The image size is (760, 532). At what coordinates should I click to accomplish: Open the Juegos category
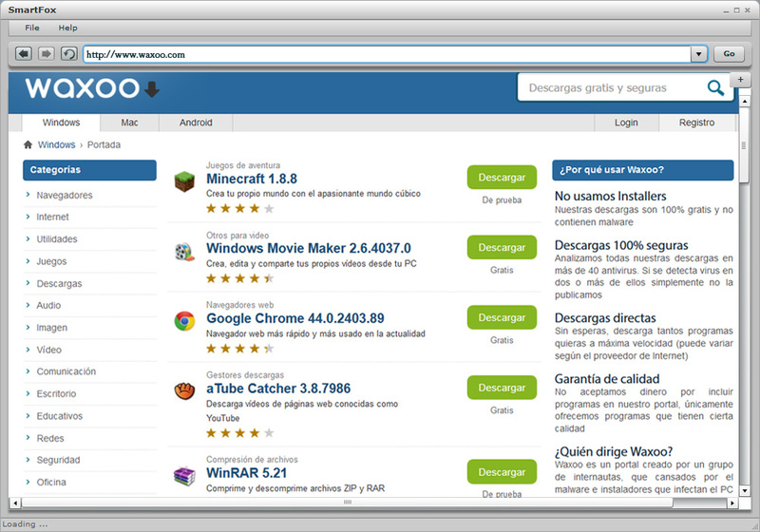pos(52,261)
